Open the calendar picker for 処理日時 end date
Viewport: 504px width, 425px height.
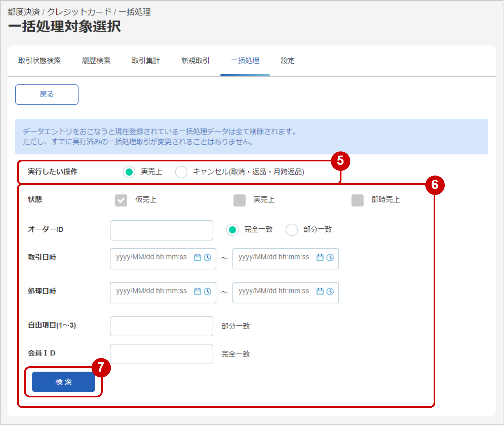click(320, 292)
